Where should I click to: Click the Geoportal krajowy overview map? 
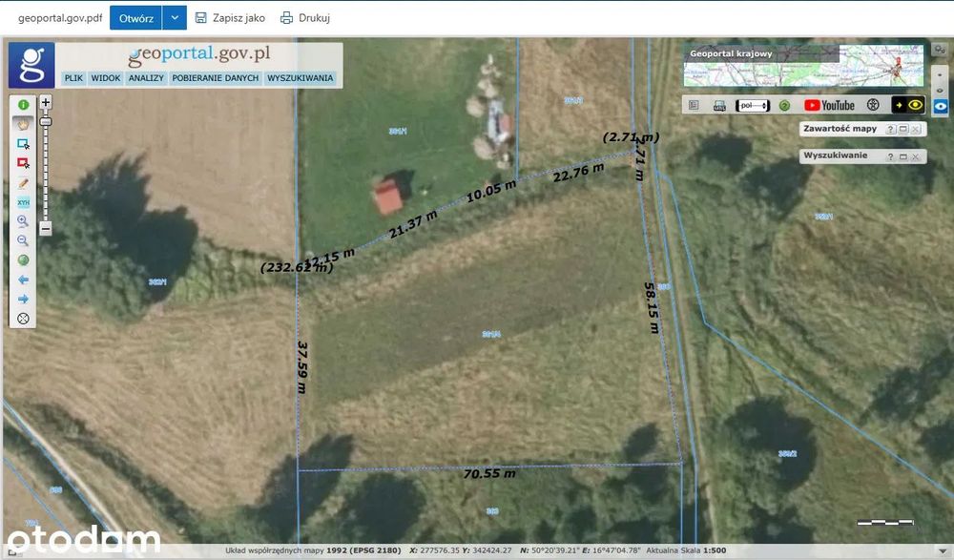803,65
